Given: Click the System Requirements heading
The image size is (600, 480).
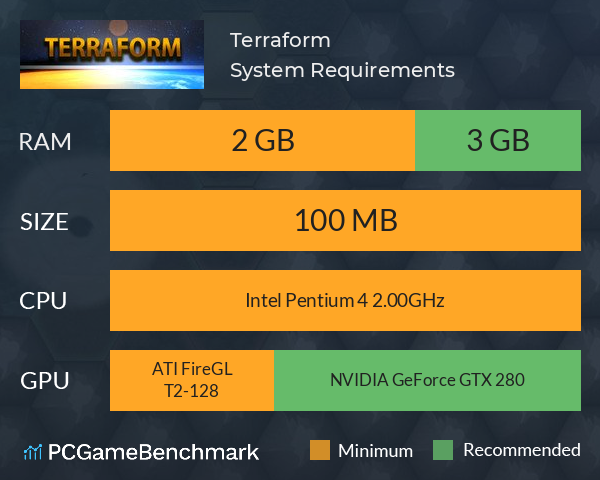Looking at the screenshot, I should 342,71.
